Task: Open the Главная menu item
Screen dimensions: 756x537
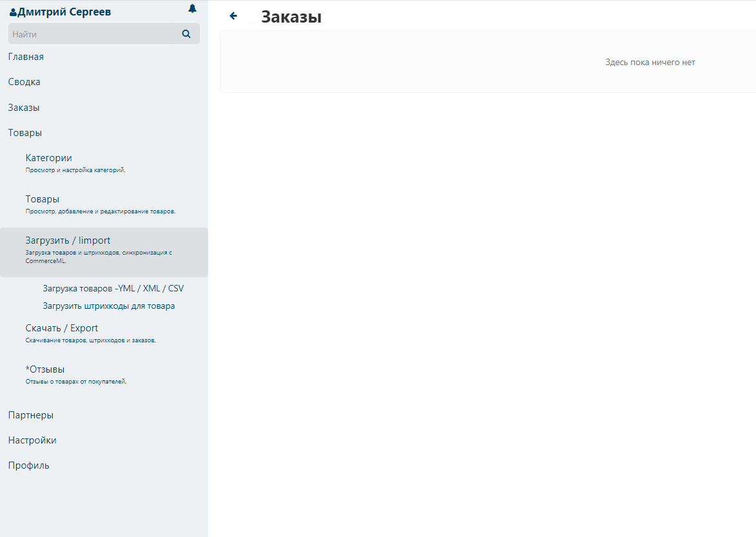Action: pos(26,57)
